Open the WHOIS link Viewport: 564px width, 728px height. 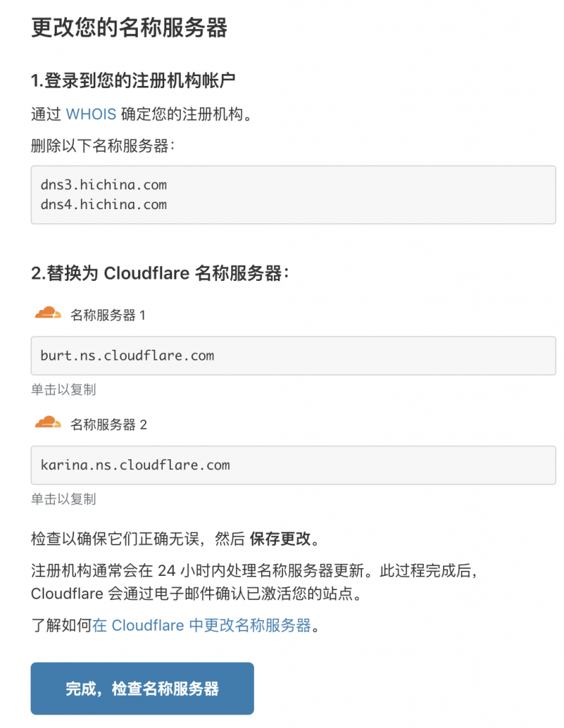(90, 114)
